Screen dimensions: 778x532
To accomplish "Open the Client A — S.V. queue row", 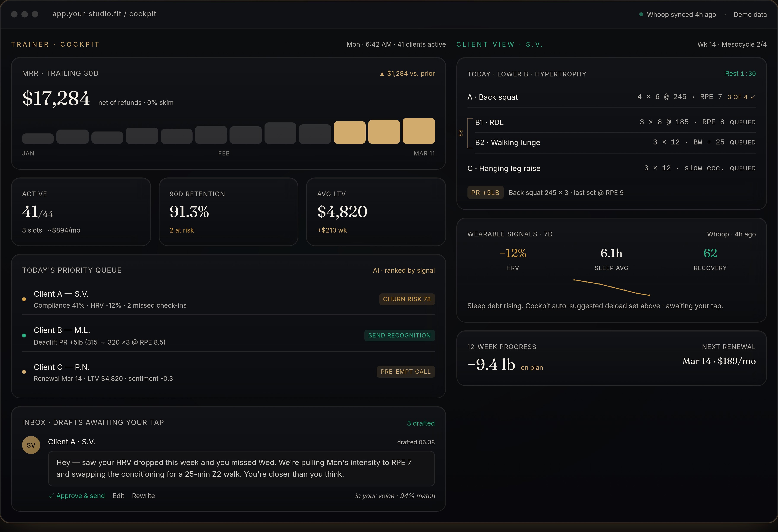I will [x=228, y=299].
